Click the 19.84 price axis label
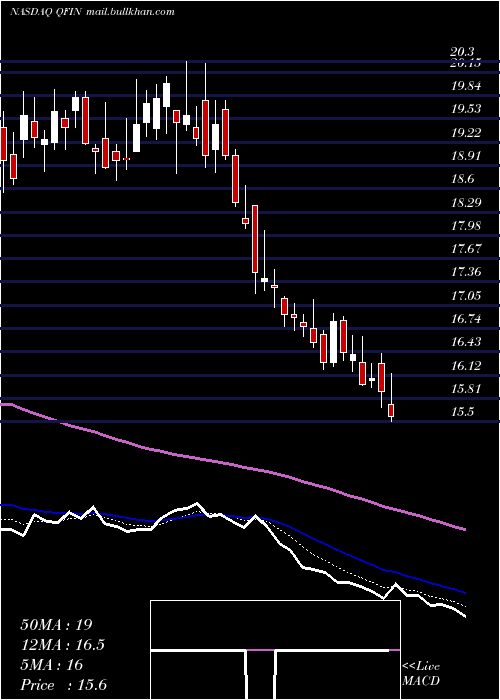 point(466,86)
